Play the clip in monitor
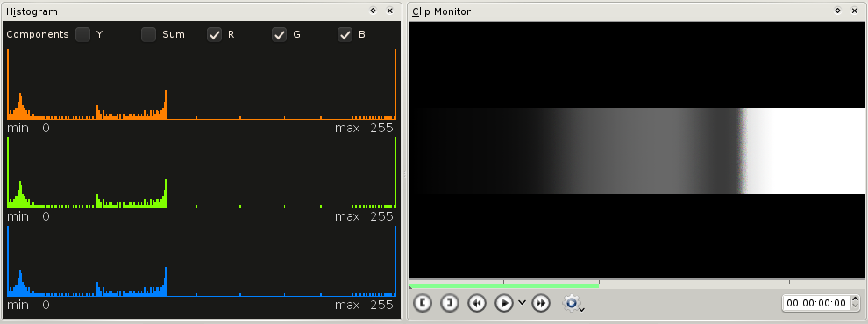Image resolution: width=868 pixels, height=324 pixels. [x=504, y=303]
